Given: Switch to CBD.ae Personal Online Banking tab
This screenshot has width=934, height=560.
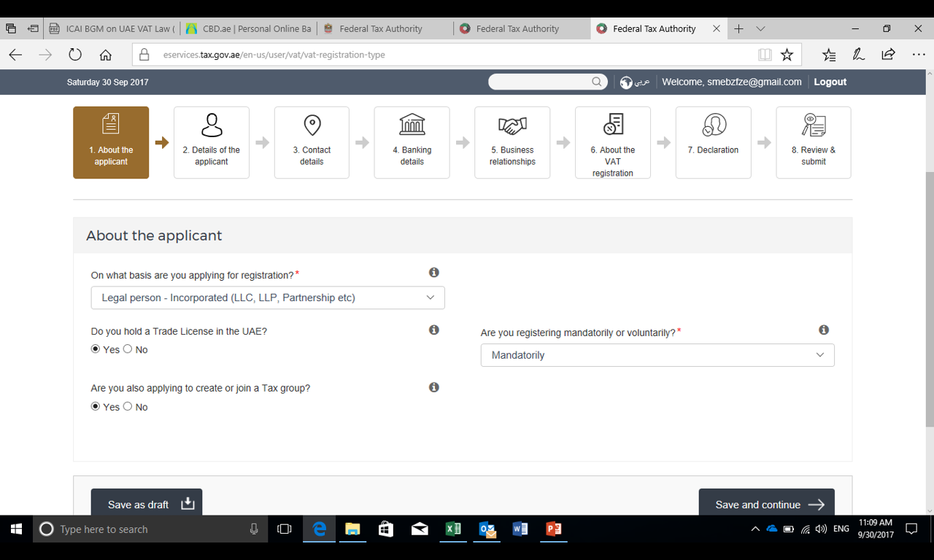Looking at the screenshot, I should click(248, 28).
